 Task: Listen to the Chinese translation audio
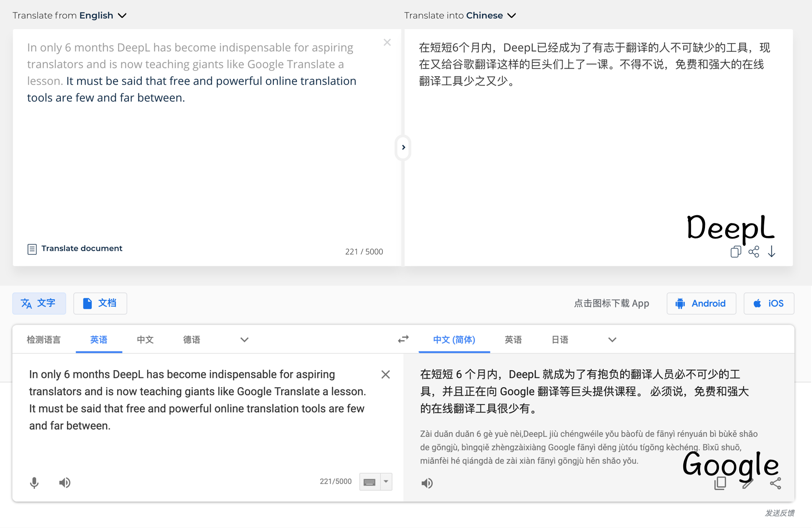[x=427, y=483]
